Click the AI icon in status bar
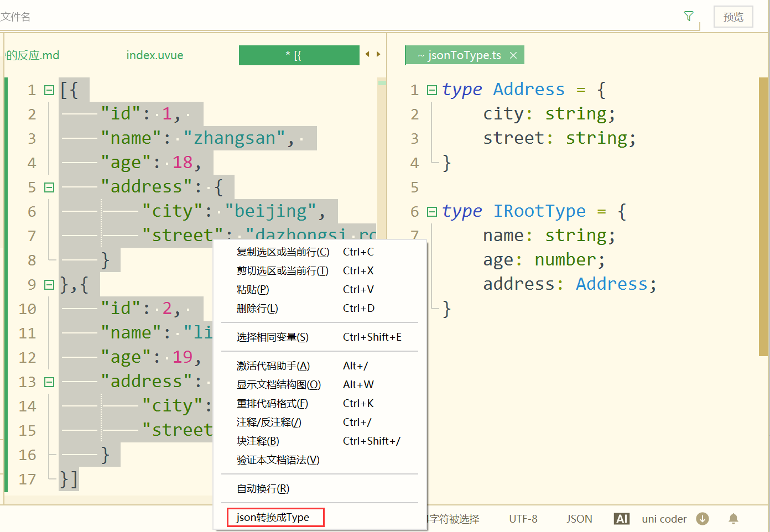The height and width of the screenshot is (532, 770). point(622,519)
